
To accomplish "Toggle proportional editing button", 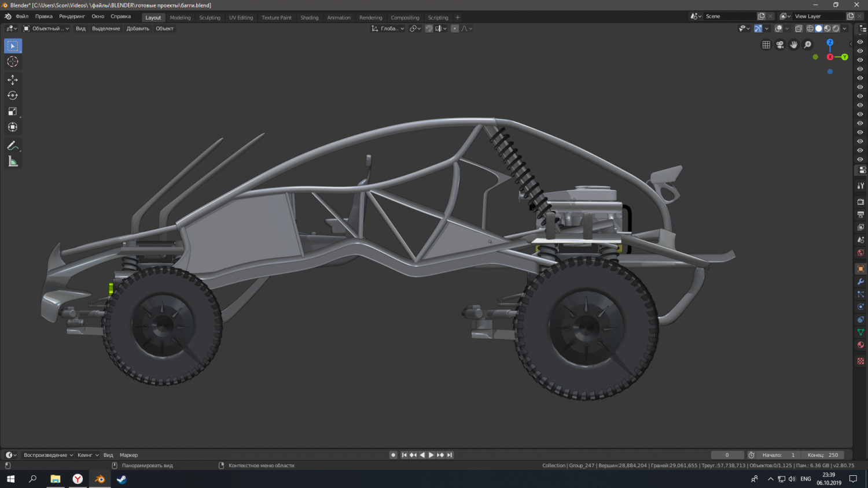I will 455,28.
